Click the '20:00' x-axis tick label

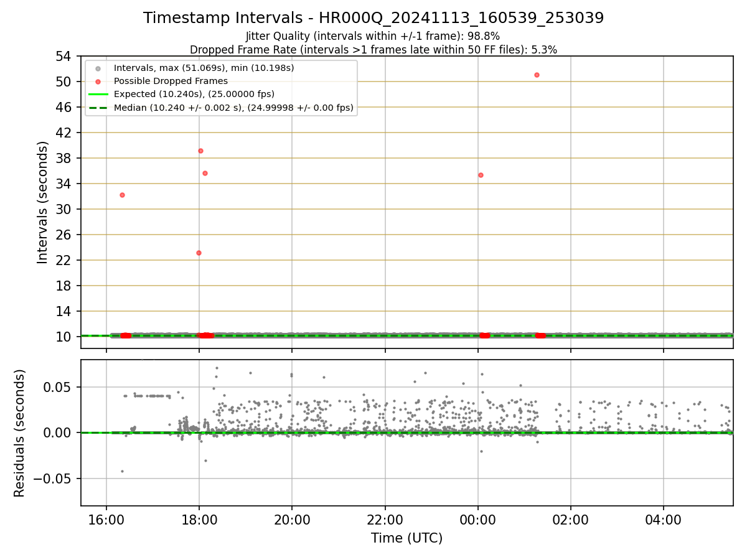(x=292, y=520)
